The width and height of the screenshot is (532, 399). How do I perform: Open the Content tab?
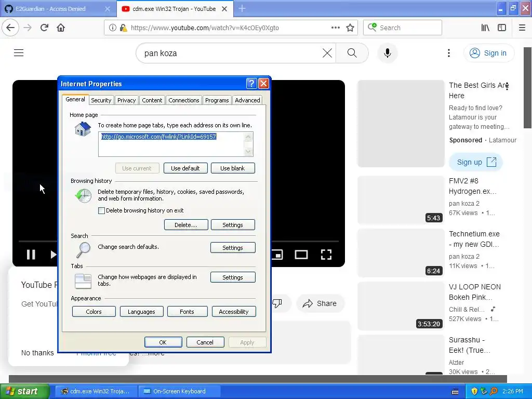pyautogui.click(x=152, y=100)
